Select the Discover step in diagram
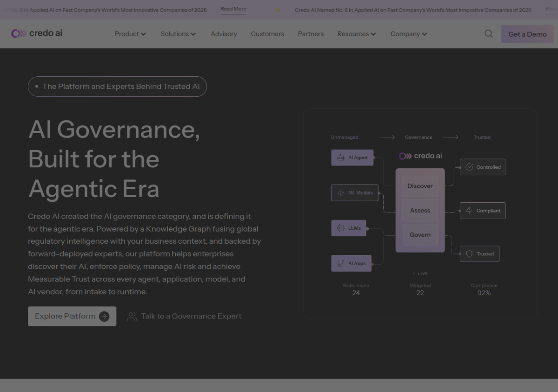The width and height of the screenshot is (558, 392). [x=420, y=186]
